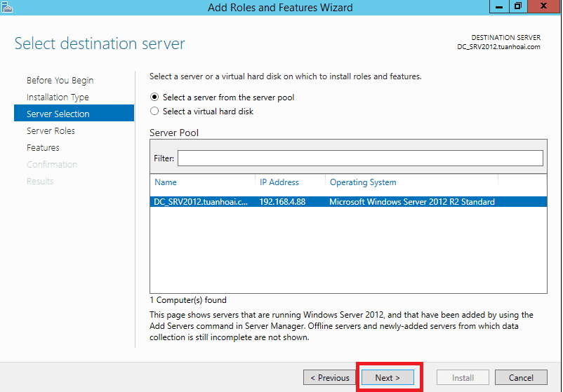Go to Before You Begin step
Screen dimensions: 563x392
tap(60, 81)
